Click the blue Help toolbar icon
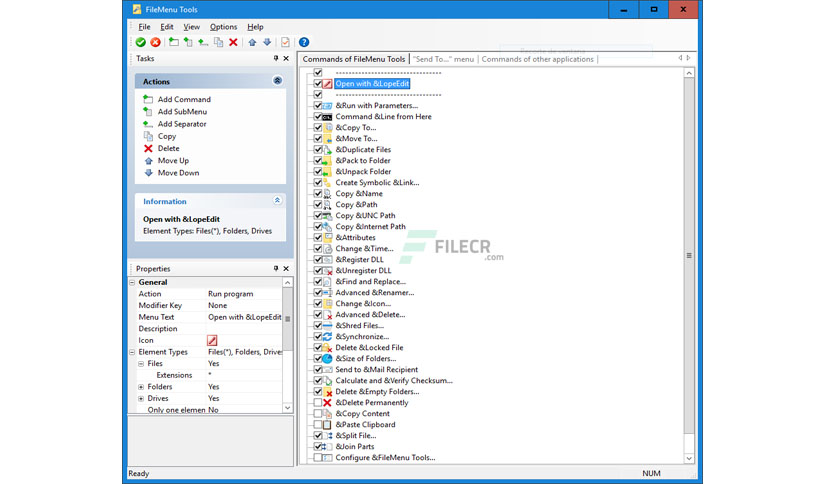 [x=304, y=42]
